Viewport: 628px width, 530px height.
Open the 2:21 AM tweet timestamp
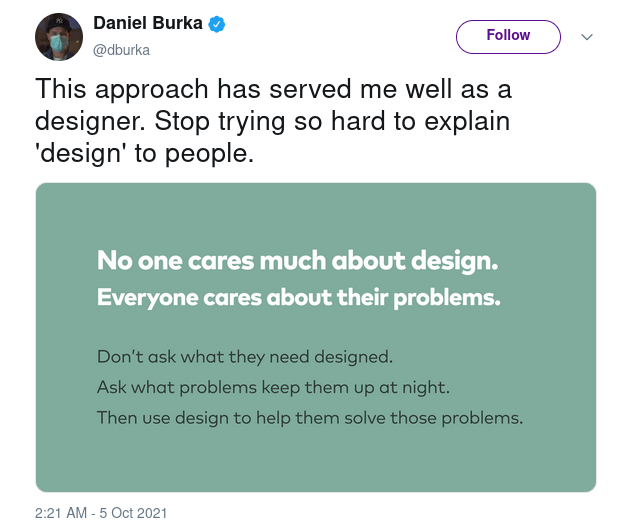[x=63, y=513]
